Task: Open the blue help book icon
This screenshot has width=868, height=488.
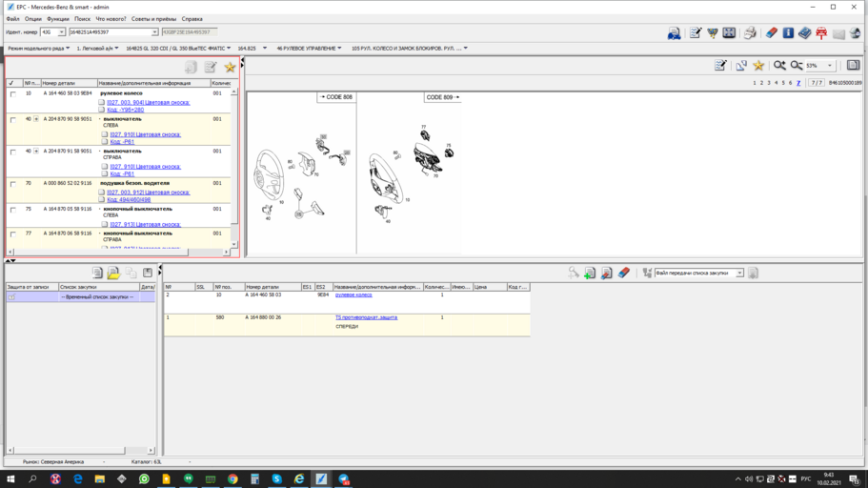Action: 804,33
